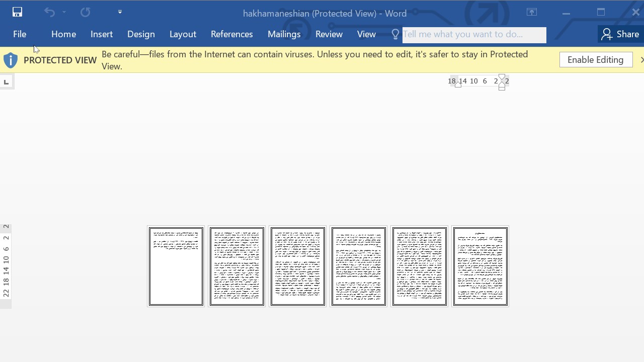Expand Customize Quick Access Toolbar dropdown
The height and width of the screenshot is (362, 644).
120,12
